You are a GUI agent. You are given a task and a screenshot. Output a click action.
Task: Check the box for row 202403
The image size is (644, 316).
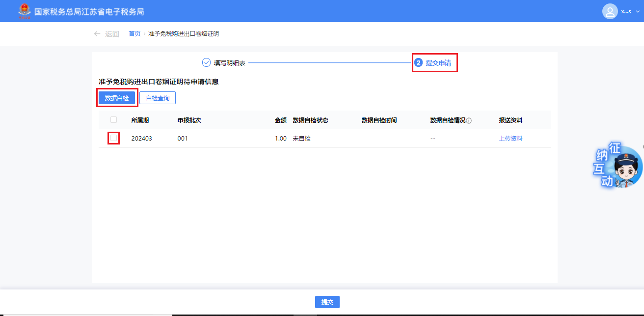[114, 138]
